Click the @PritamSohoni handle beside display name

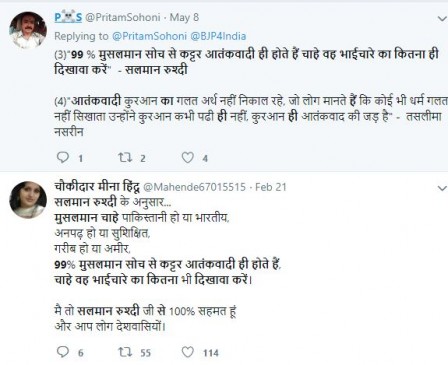(123, 17)
